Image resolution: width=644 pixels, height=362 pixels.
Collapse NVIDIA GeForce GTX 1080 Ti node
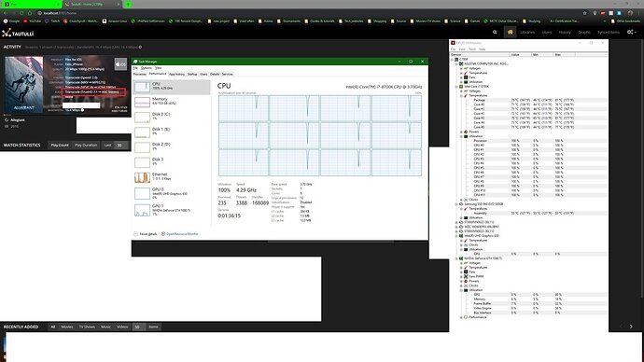click(x=456, y=258)
